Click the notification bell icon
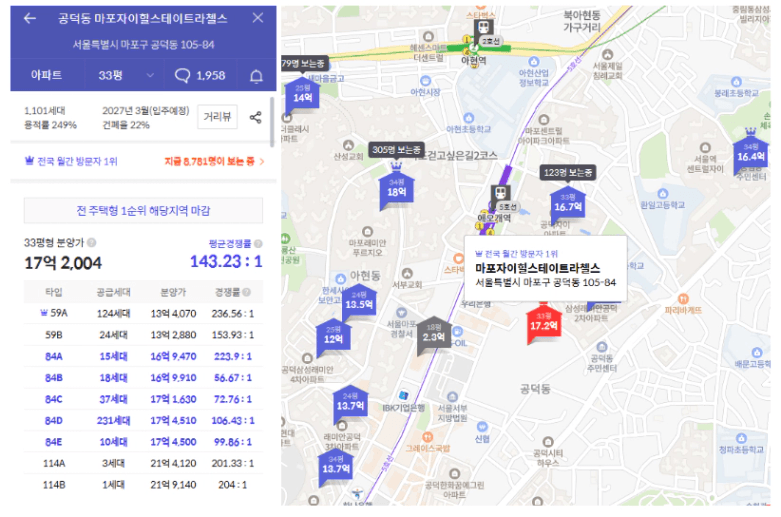The height and width of the screenshot is (517, 781). pos(256,76)
